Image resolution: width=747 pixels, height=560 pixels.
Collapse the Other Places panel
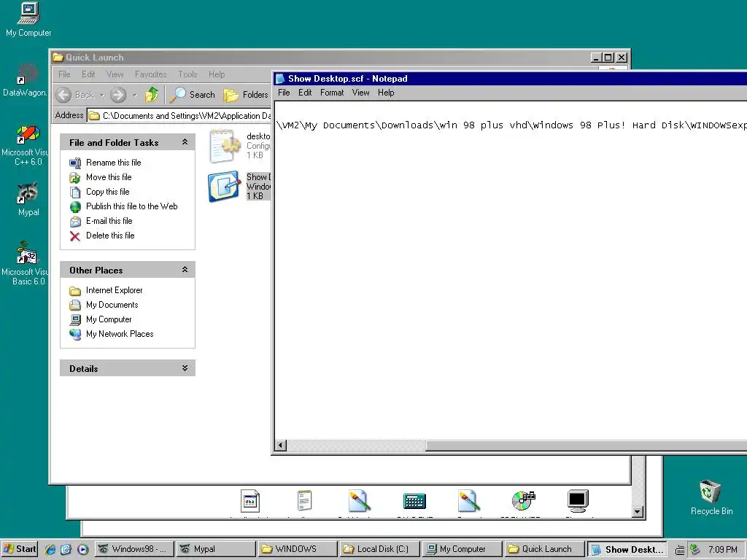click(x=185, y=270)
